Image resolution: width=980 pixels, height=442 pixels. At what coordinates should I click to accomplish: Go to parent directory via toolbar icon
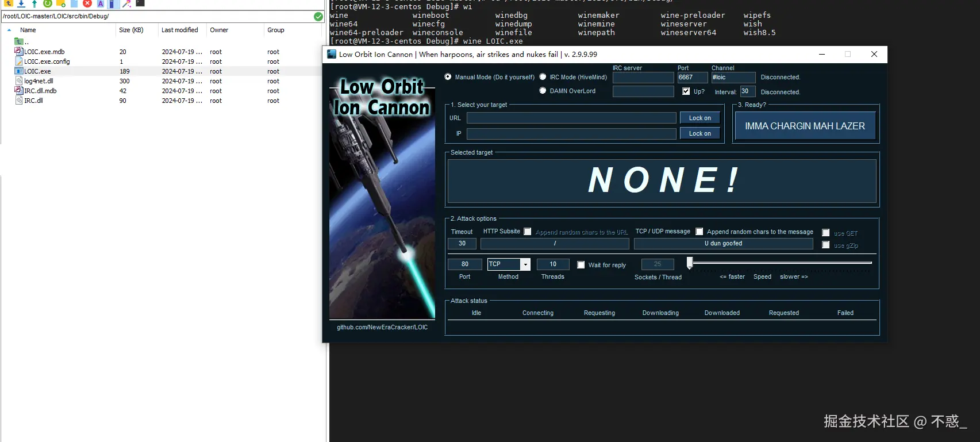pyautogui.click(x=9, y=3)
